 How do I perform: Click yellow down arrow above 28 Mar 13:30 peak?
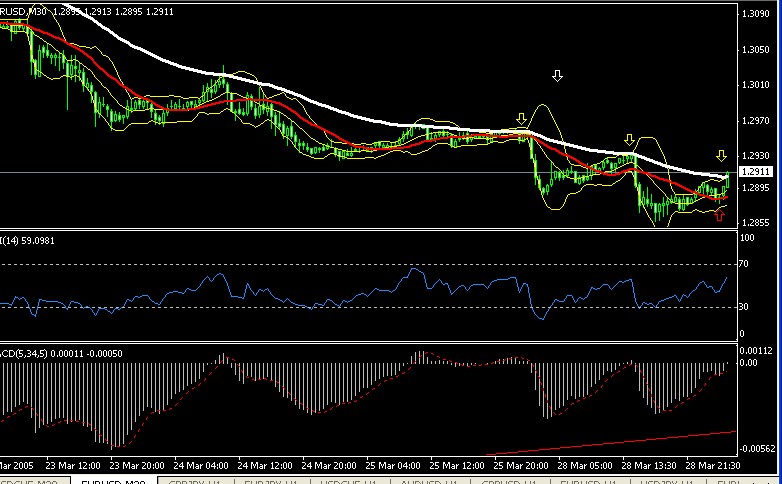tap(629, 140)
